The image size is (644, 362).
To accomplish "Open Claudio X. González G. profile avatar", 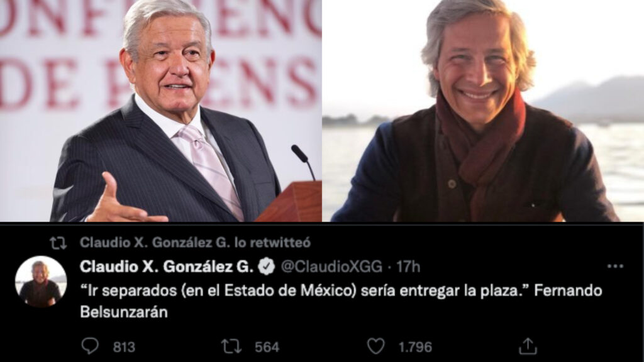I will click(41, 282).
